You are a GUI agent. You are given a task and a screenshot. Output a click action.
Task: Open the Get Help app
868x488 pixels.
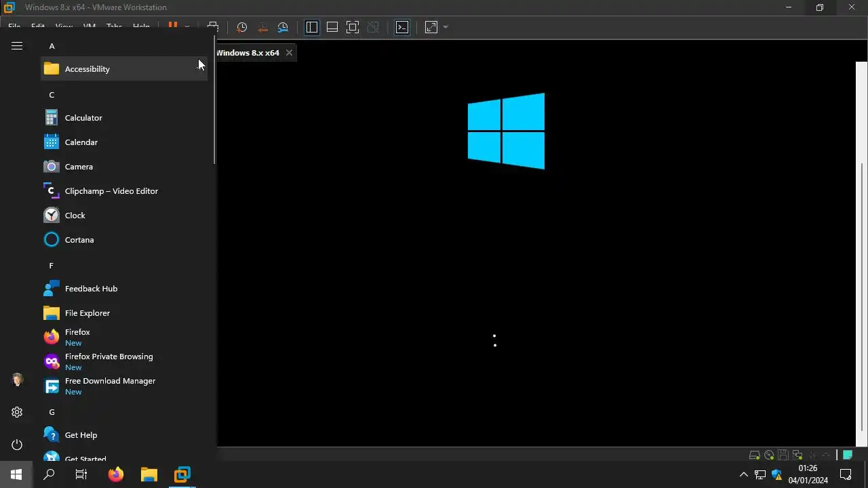124,435
